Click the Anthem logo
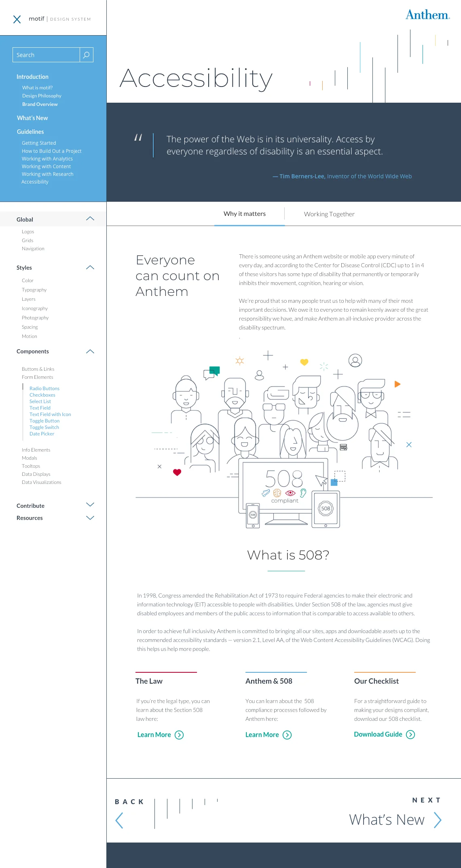This screenshot has width=461, height=868. click(427, 15)
